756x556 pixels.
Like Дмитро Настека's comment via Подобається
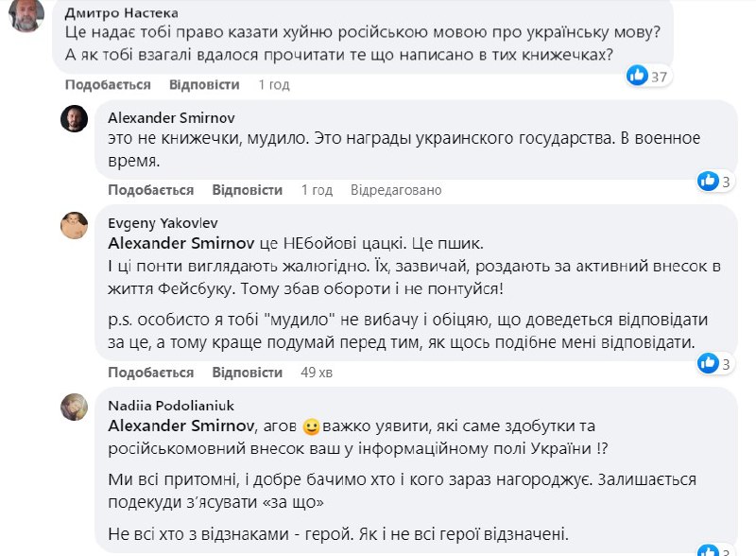pyautogui.click(x=107, y=84)
